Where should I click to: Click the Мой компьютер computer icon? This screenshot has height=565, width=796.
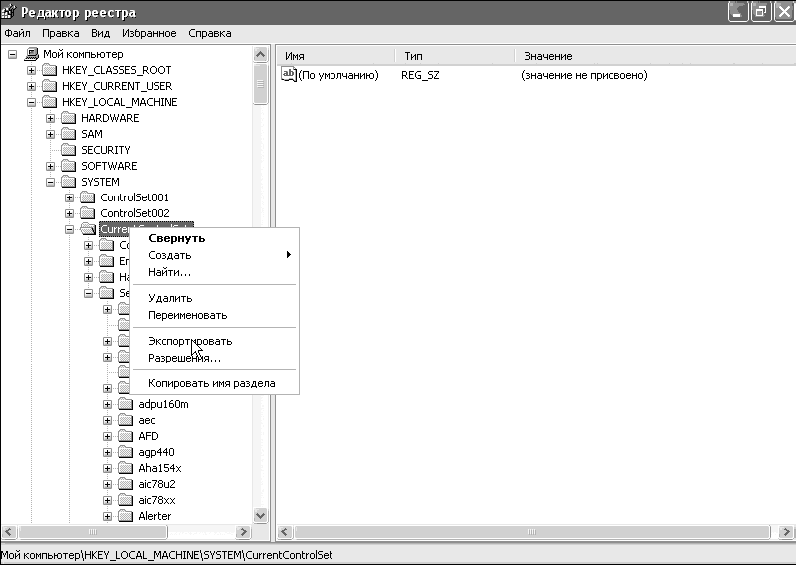pyautogui.click(x=31, y=54)
